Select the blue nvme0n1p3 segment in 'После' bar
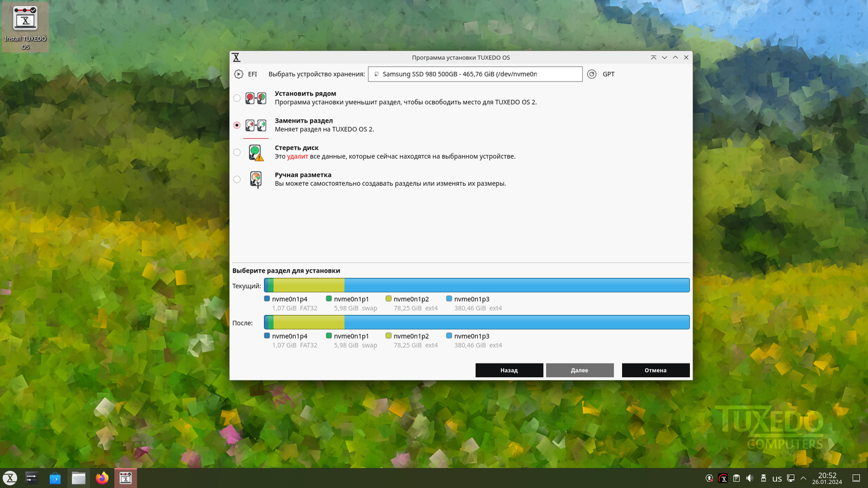 [x=517, y=322]
